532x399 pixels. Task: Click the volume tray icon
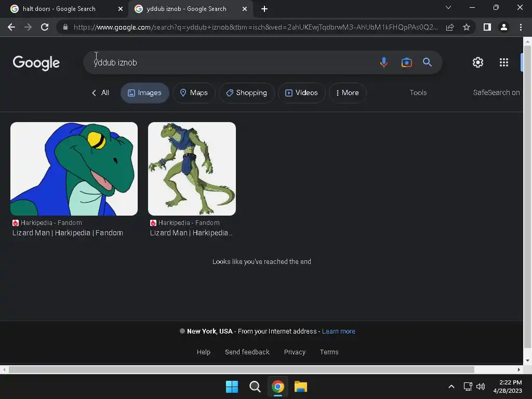click(481, 387)
